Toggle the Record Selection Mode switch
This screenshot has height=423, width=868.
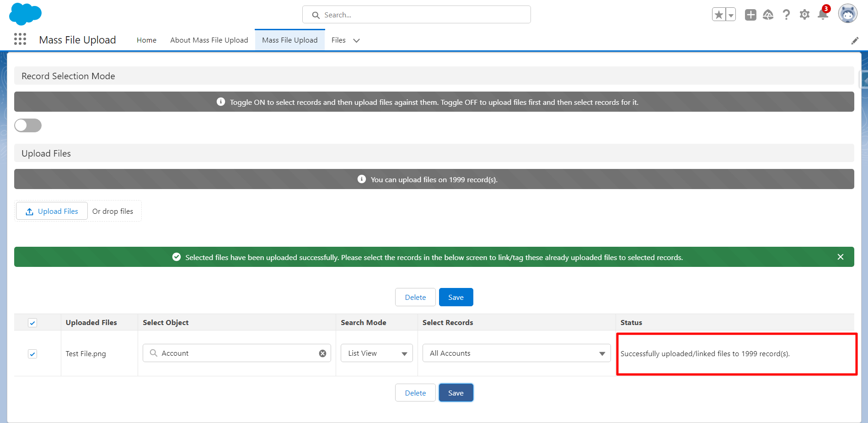coord(28,125)
